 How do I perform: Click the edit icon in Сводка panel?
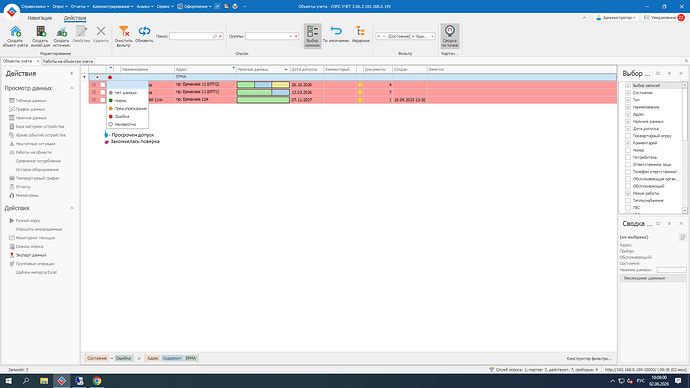[x=682, y=237]
